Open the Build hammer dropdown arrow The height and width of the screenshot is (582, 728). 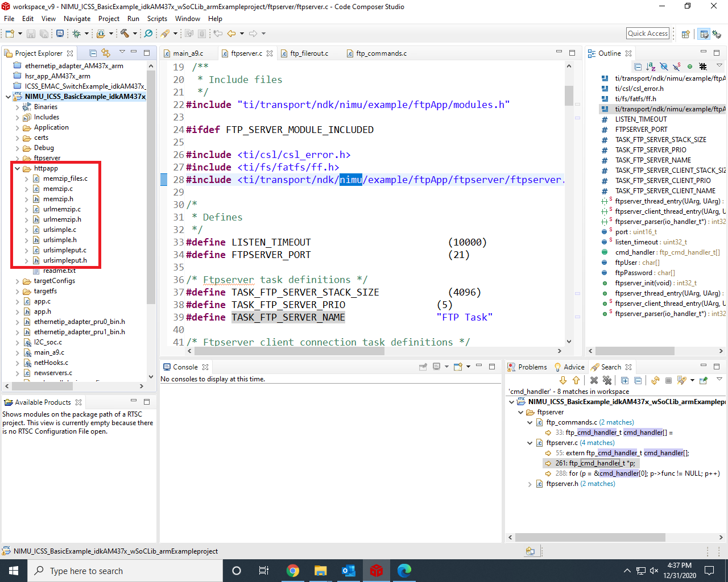[135, 34]
